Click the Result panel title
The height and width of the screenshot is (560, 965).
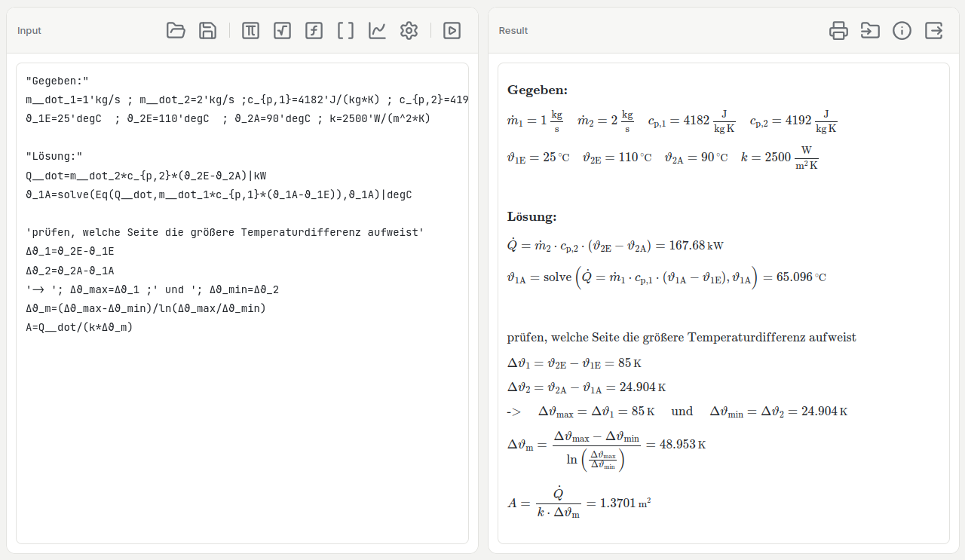click(x=513, y=31)
